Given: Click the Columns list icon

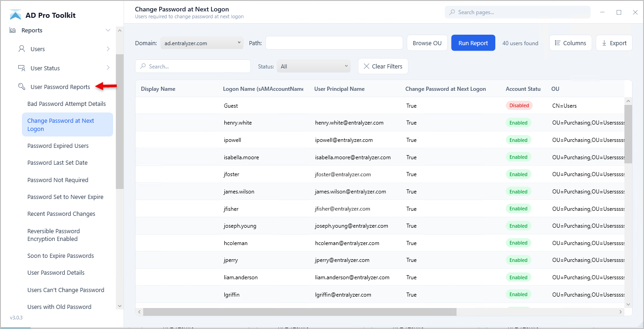Looking at the screenshot, I should (557, 42).
